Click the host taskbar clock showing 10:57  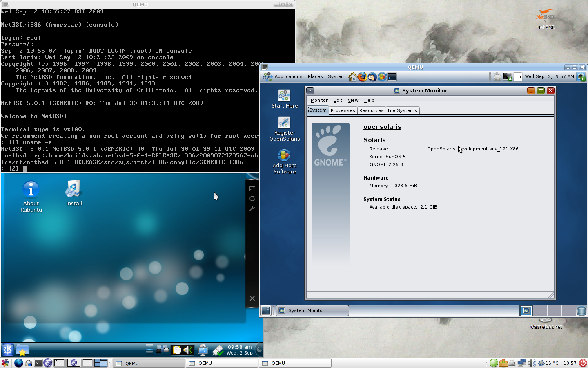coord(570,363)
